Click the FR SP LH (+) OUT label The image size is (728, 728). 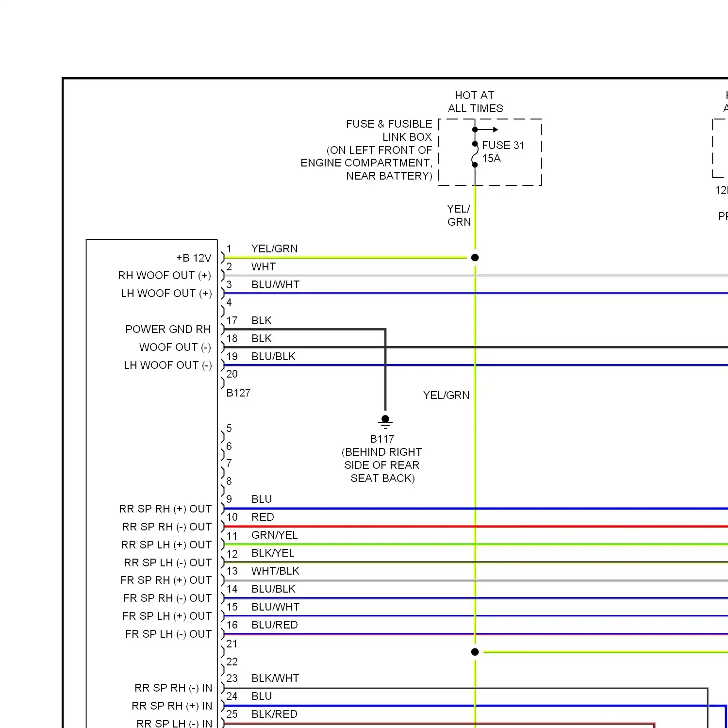[x=167, y=616]
